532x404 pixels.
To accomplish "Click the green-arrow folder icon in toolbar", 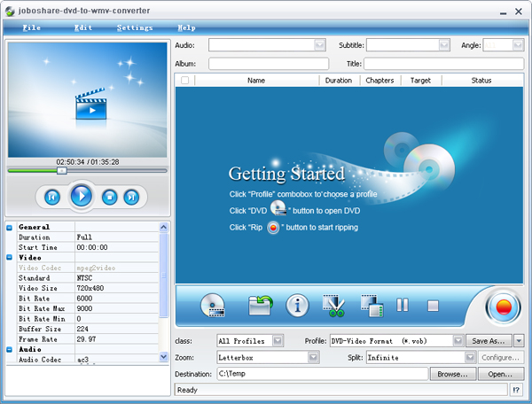I will 260,307.
